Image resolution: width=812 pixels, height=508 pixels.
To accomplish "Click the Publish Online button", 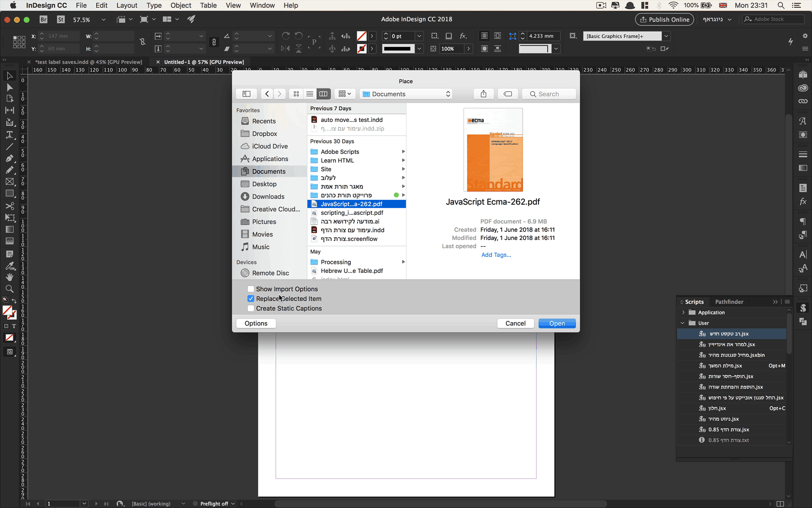I will [x=664, y=19].
